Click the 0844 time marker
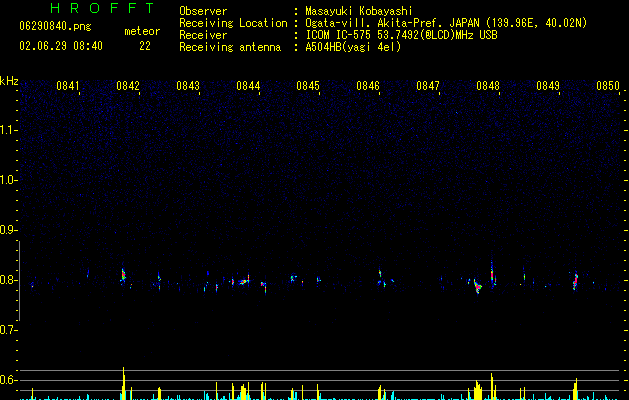The height and width of the screenshot is (400, 629). (x=248, y=86)
